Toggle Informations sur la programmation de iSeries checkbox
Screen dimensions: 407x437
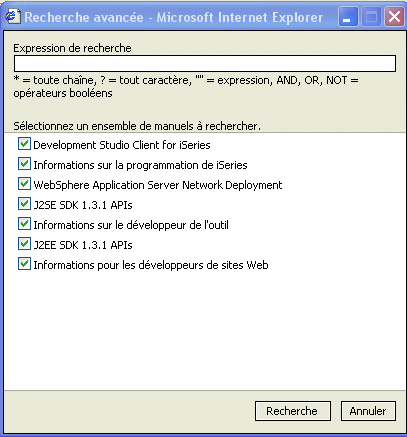[24, 164]
